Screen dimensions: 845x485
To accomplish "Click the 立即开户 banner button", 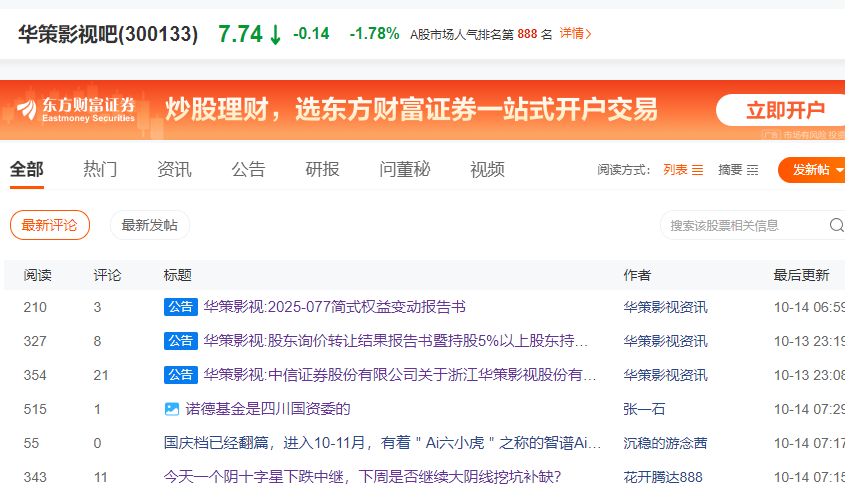I will point(781,110).
